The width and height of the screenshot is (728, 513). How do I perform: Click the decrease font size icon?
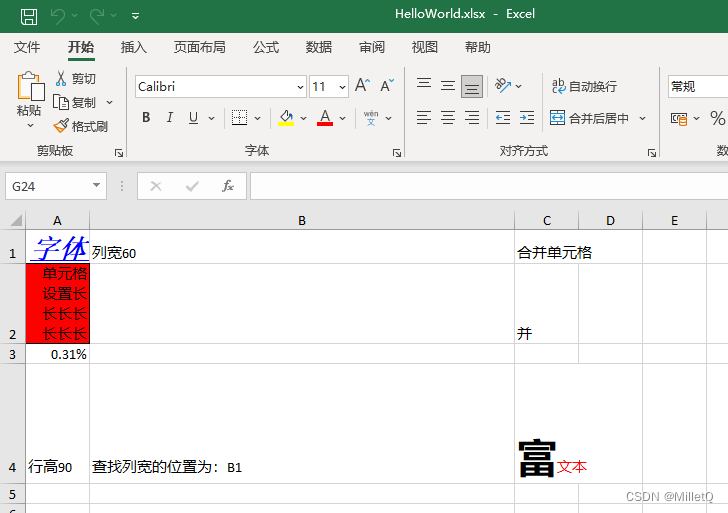[x=387, y=85]
